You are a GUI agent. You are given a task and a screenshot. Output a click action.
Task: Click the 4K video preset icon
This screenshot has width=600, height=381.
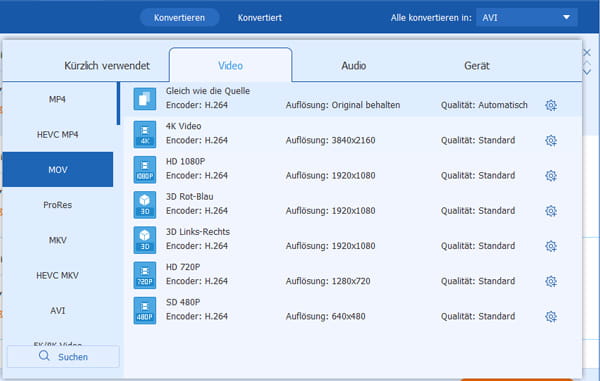point(145,134)
